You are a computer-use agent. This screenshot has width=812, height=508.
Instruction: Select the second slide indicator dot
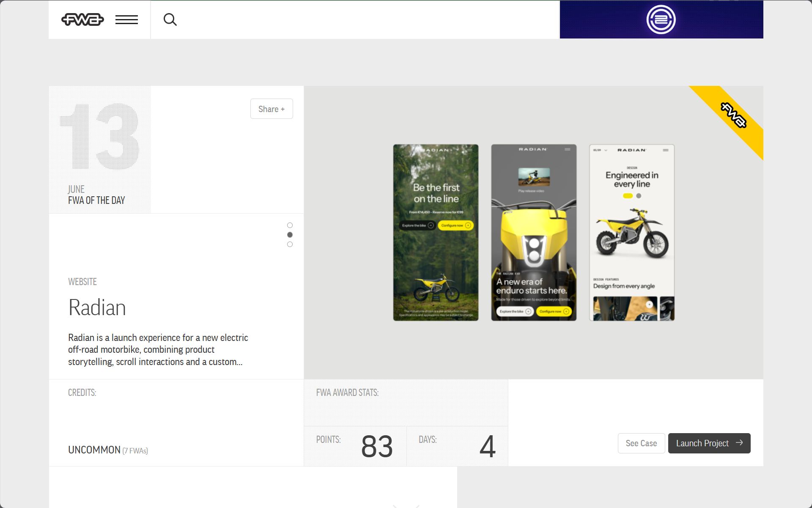pos(290,235)
